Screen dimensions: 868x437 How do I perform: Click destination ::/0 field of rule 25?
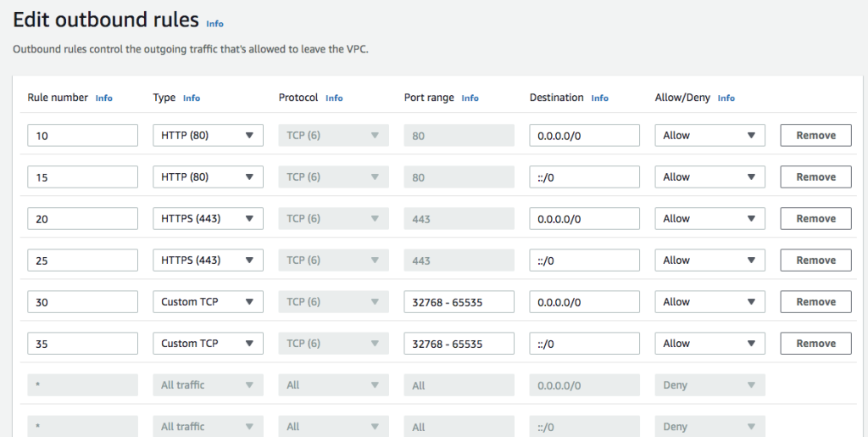tap(584, 260)
